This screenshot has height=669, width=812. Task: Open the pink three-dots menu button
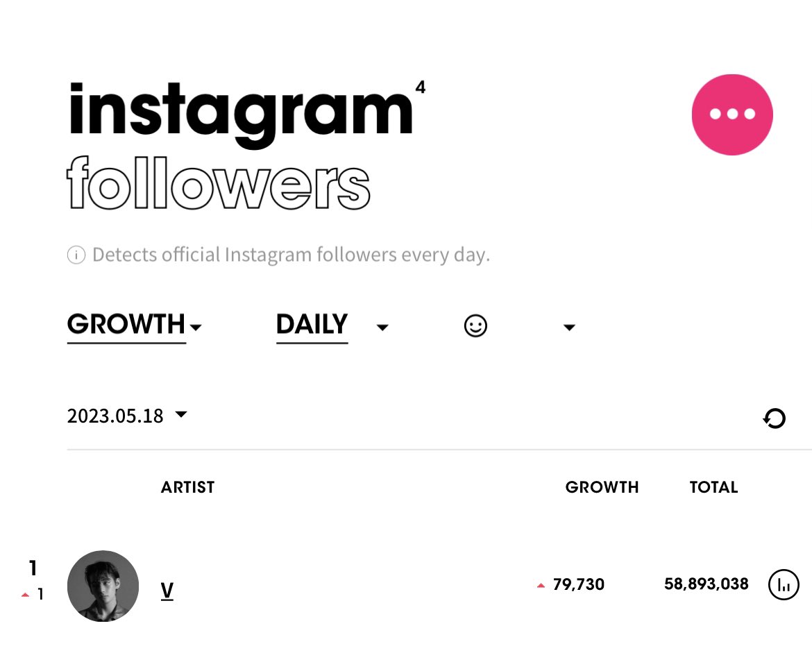[731, 115]
